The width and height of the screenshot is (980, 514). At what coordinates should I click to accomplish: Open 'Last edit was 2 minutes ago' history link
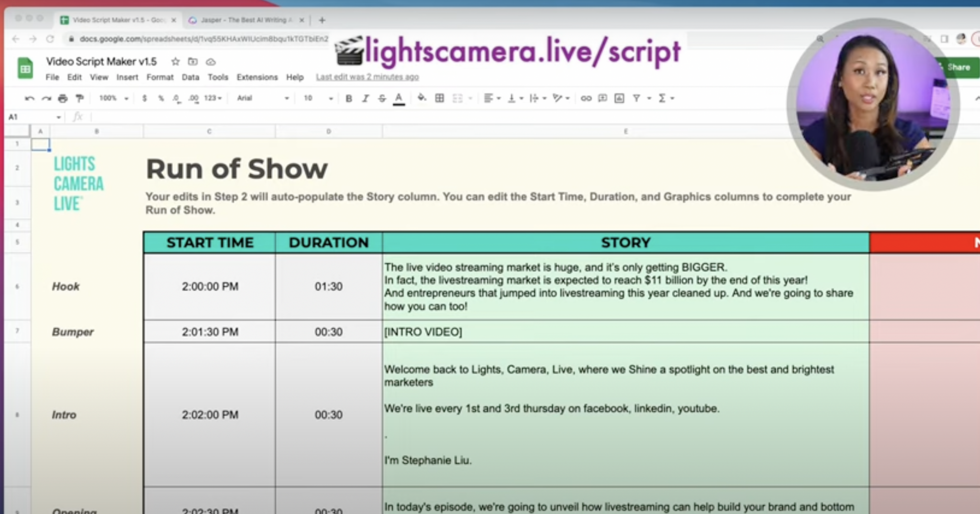point(367,77)
